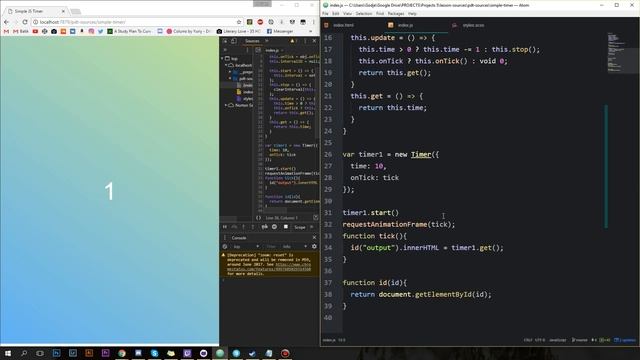Image resolution: width=640 pixels, height=360 pixels.
Task: Open the View menu in Atom
Action: click(347, 13)
